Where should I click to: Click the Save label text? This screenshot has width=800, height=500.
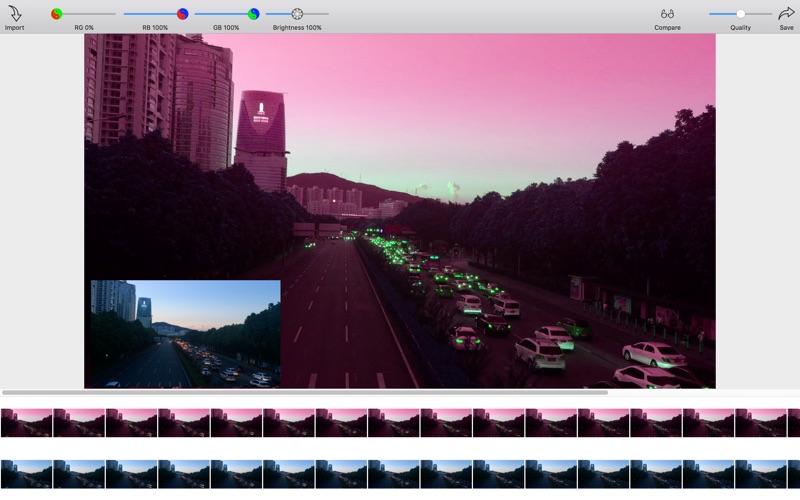pyautogui.click(x=786, y=28)
